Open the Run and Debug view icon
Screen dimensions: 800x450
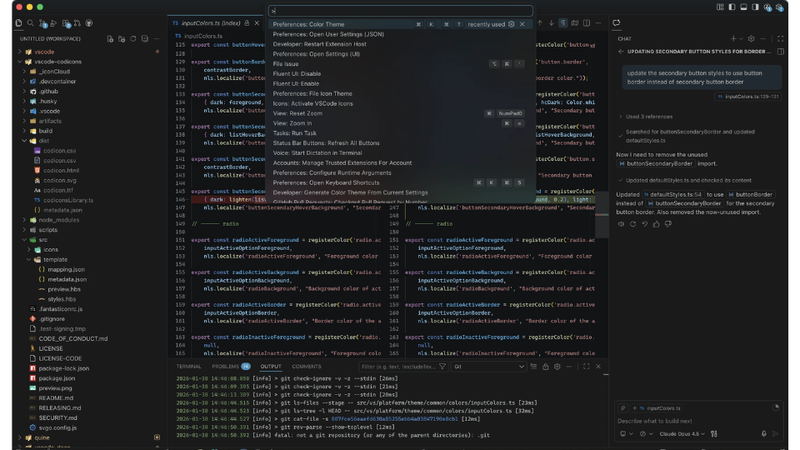[54, 23]
